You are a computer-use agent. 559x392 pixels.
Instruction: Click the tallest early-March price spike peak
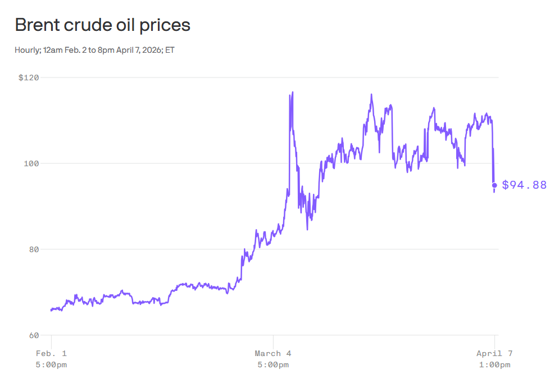point(293,92)
